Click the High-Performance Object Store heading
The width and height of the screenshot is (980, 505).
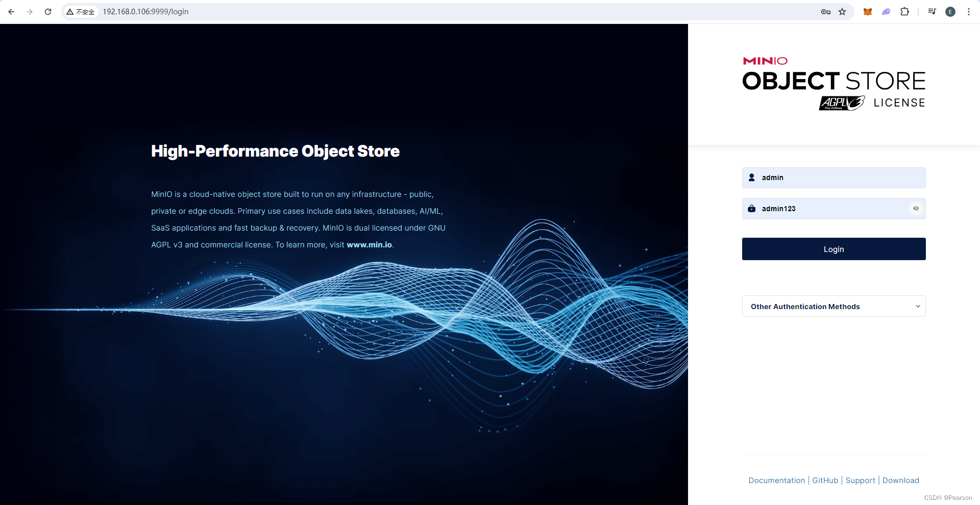276,151
